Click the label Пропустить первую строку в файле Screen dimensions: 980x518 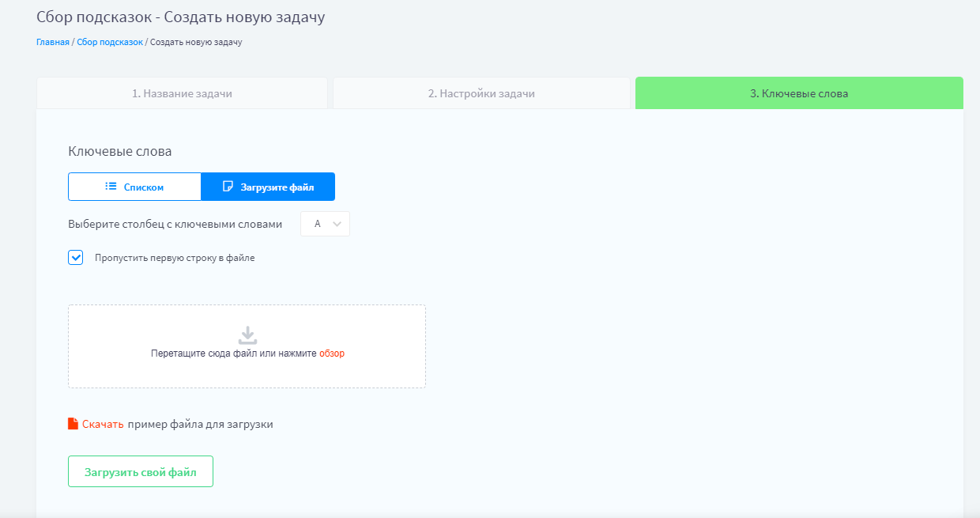(175, 258)
